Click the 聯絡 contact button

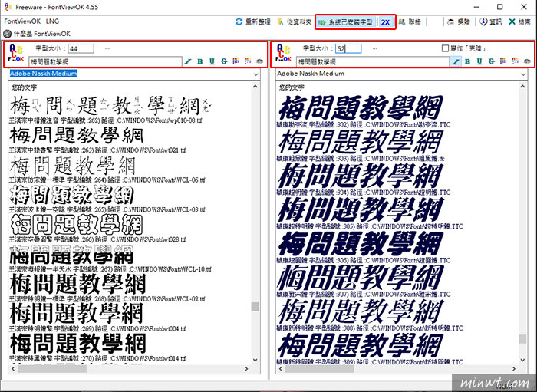click(x=410, y=22)
